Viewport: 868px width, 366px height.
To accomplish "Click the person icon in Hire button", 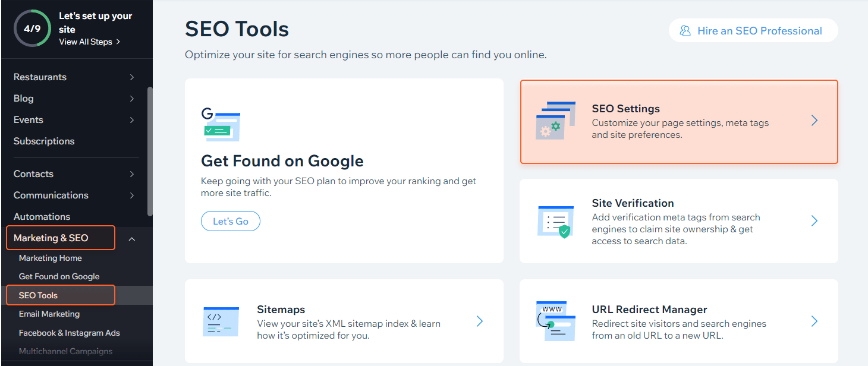I will (x=685, y=31).
